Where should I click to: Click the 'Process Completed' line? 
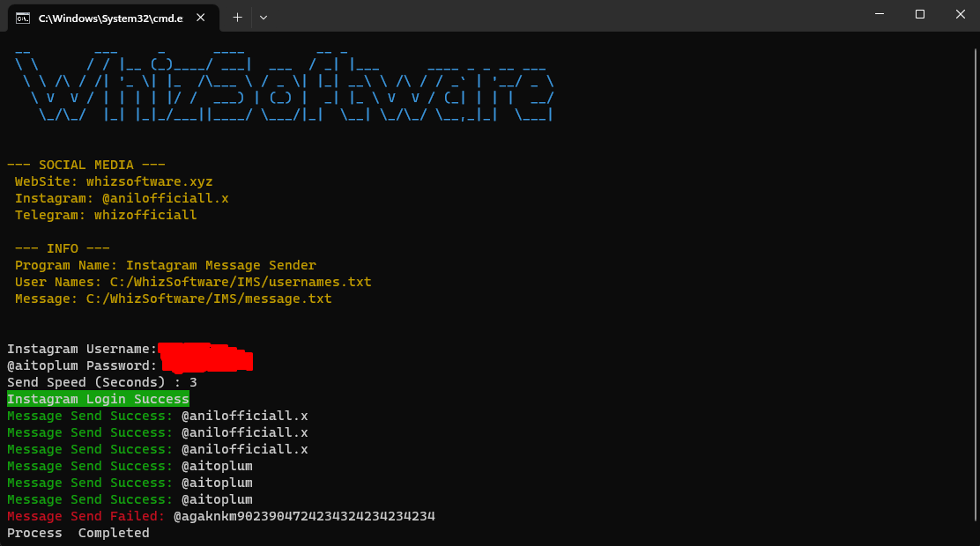coord(78,534)
